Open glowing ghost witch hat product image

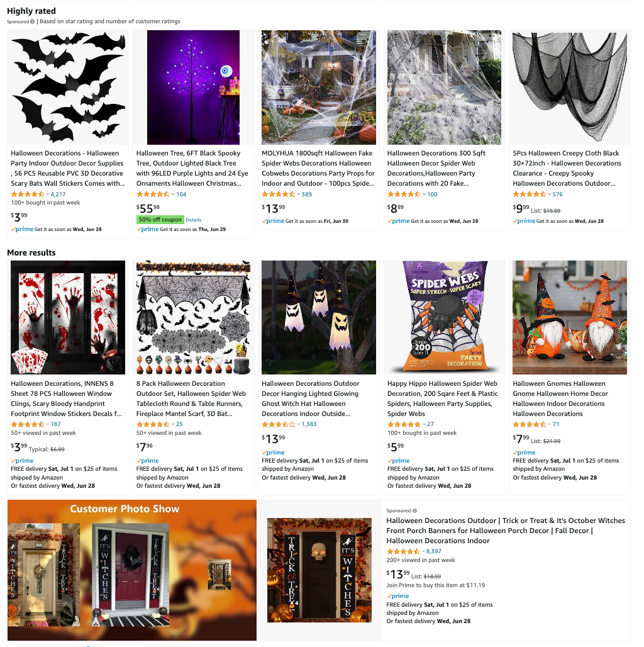click(319, 317)
